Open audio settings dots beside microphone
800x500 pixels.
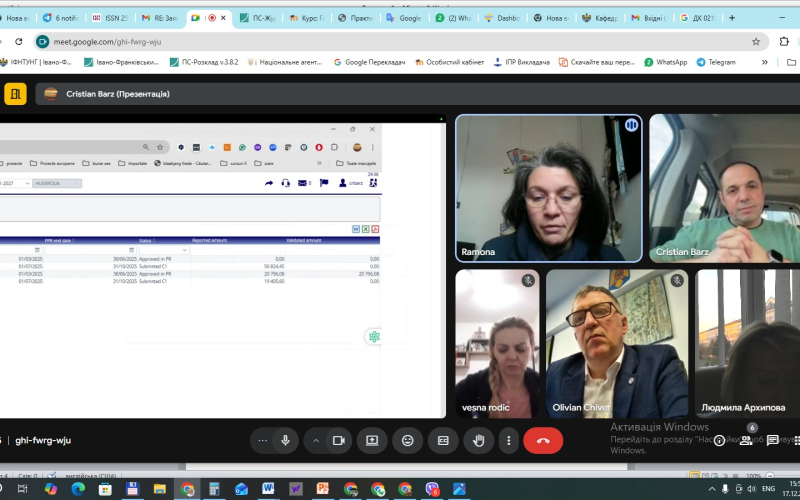pos(263,440)
